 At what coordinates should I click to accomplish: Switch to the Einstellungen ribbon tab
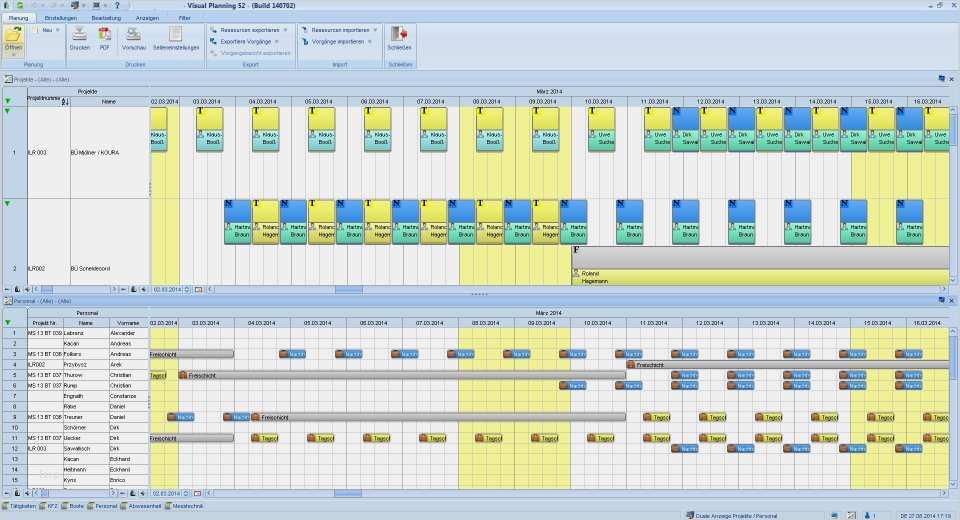point(61,18)
